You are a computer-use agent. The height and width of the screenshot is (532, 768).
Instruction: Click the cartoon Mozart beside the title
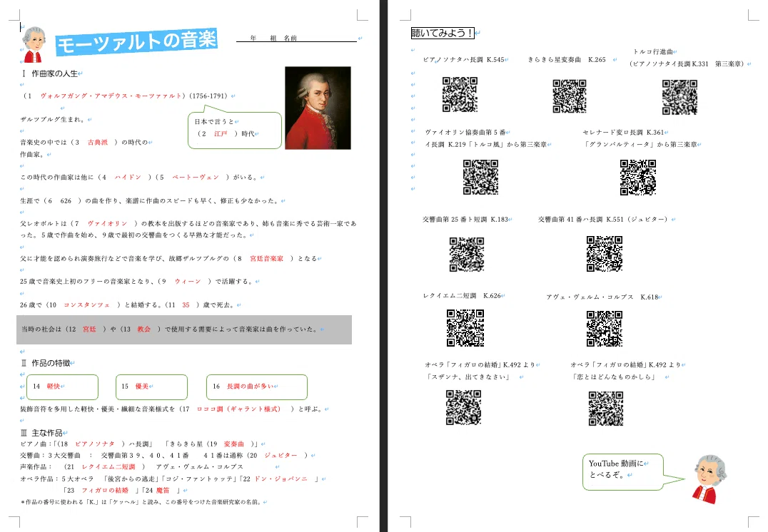point(34,45)
